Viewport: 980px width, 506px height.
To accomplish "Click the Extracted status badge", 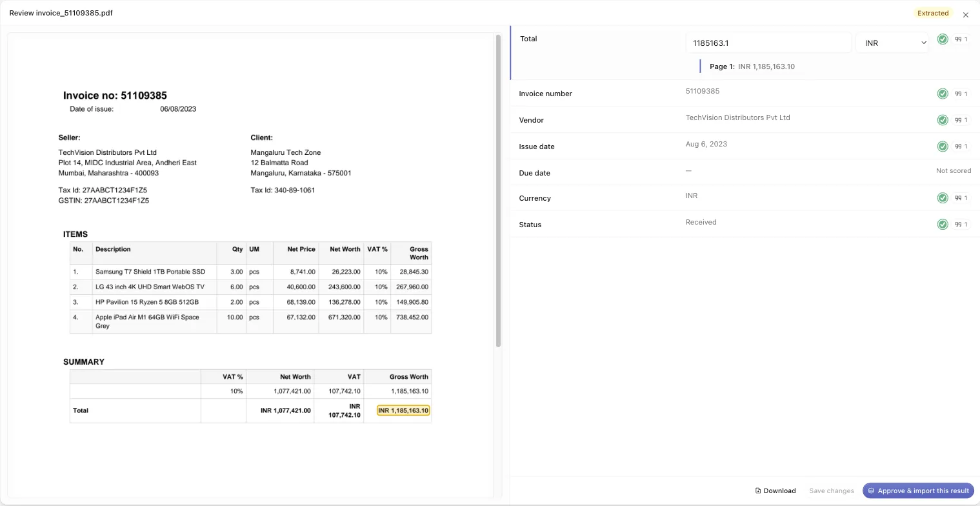I will point(933,13).
